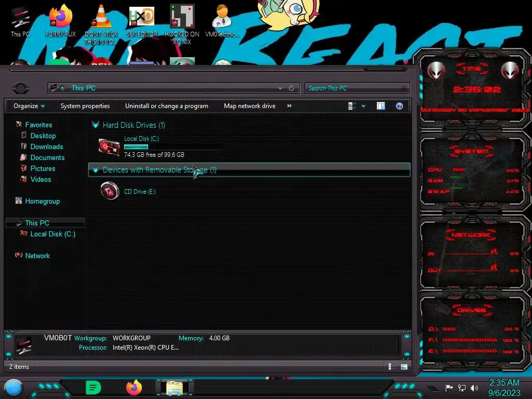
Task: Click the TIME gadget clock display
Action: pyautogui.click(x=476, y=89)
